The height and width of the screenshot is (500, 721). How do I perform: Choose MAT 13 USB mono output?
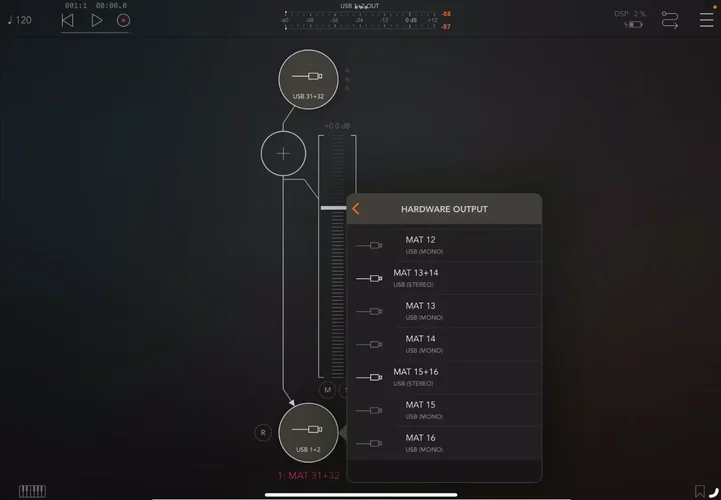444,311
